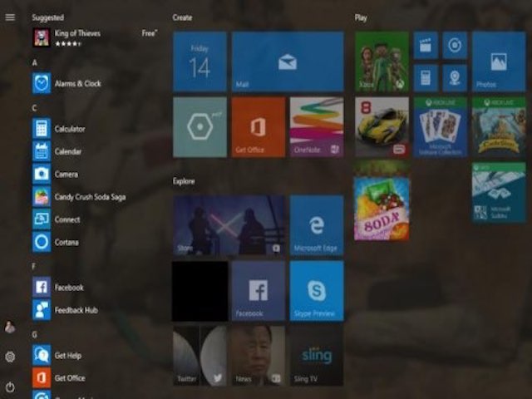Click the Power button icon
532x399 pixels.
10,387
